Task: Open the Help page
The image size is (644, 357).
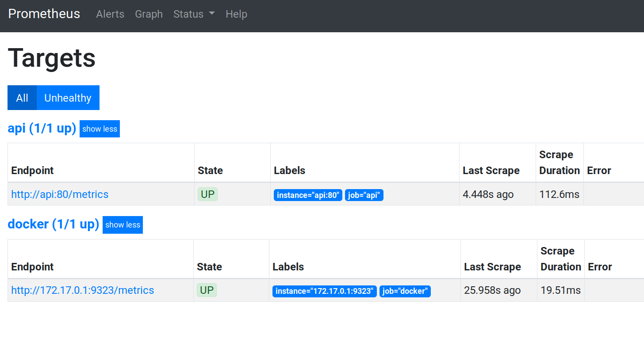Action: (236, 14)
